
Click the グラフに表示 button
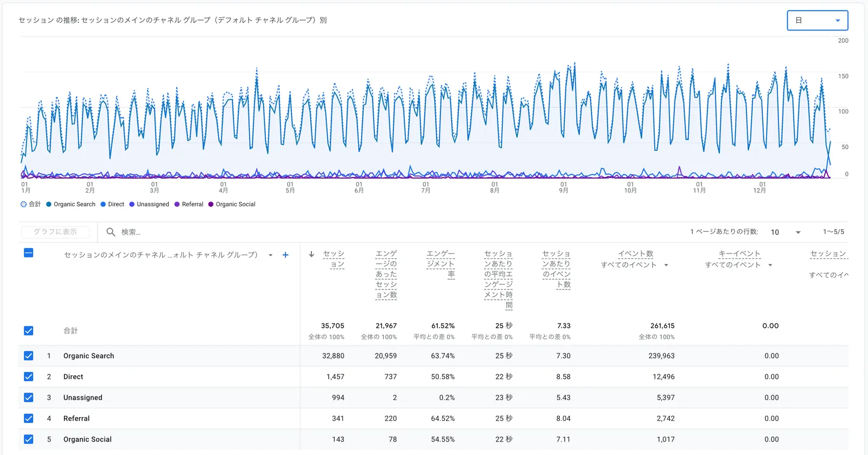coord(55,232)
